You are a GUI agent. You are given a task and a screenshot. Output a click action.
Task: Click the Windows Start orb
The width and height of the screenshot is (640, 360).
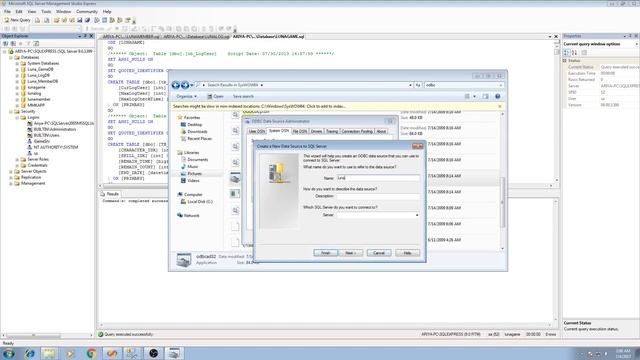coord(9,353)
